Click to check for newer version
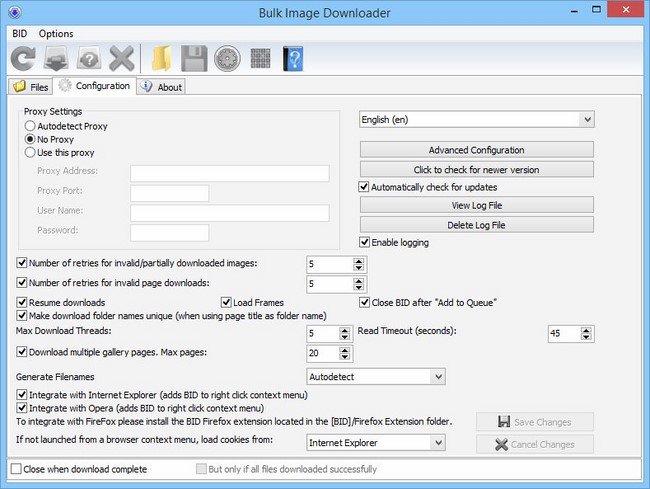 (x=477, y=169)
